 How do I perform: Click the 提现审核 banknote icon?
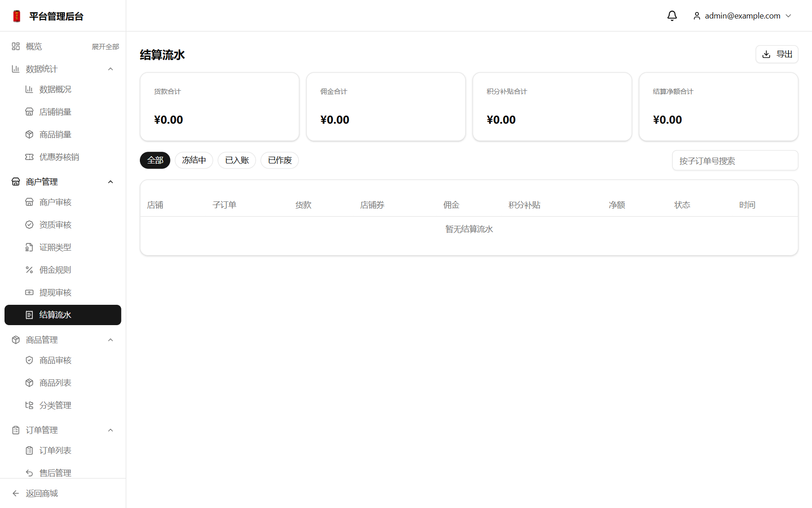(29, 292)
